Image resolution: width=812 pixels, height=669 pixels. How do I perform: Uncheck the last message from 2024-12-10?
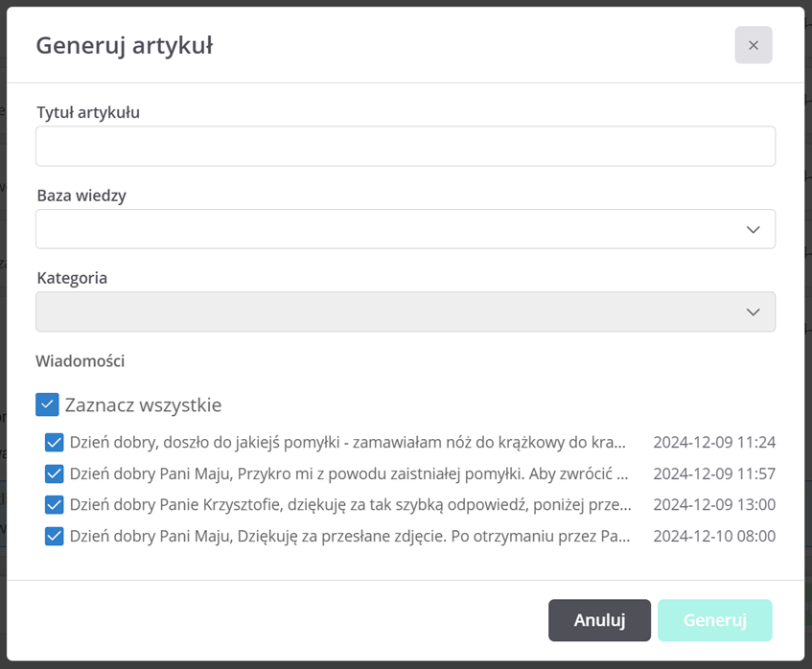(55, 536)
